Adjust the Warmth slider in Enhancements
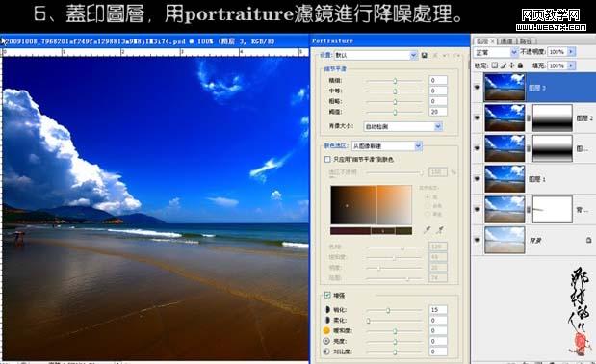Viewport: 596px width, 364px height. [395, 331]
